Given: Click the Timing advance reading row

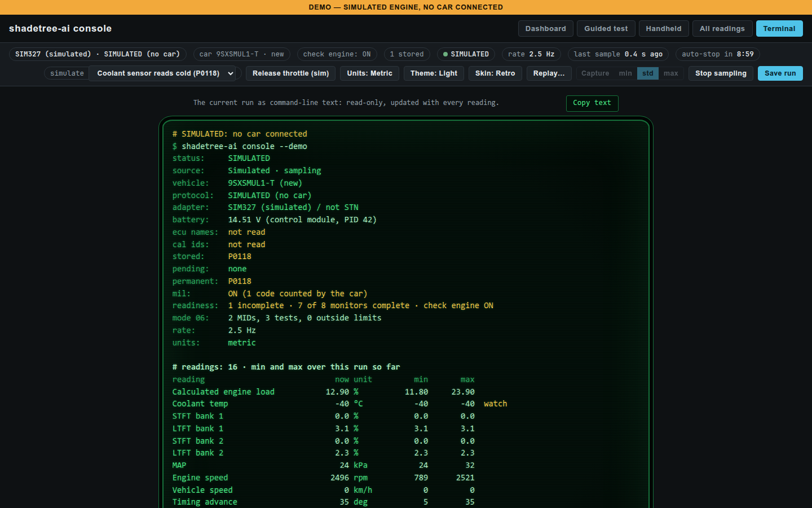Looking at the screenshot, I should [x=324, y=502].
